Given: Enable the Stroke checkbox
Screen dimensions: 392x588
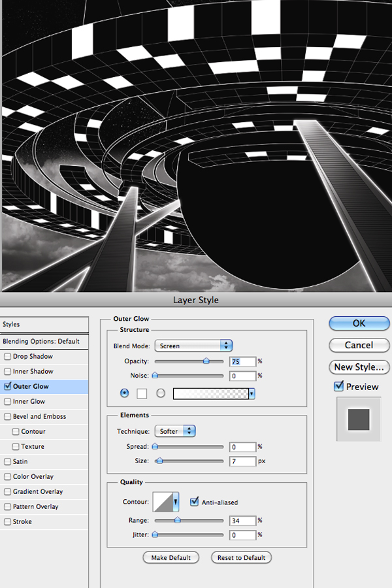Looking at the screenshot, I should tap(7, 521).
